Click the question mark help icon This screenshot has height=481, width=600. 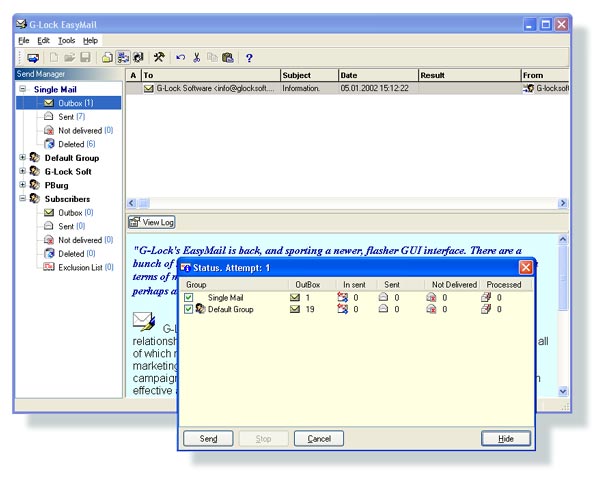(249, 58)
